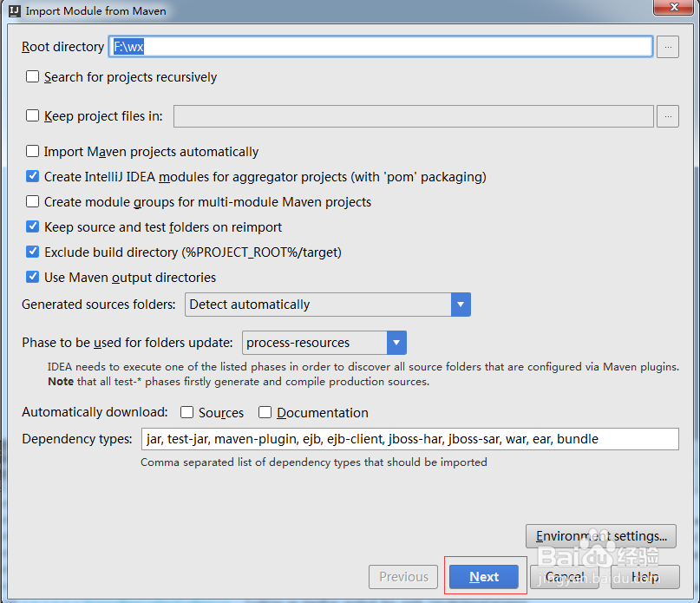
Task: Browse for Keep project files location
Action: [668, 116]
